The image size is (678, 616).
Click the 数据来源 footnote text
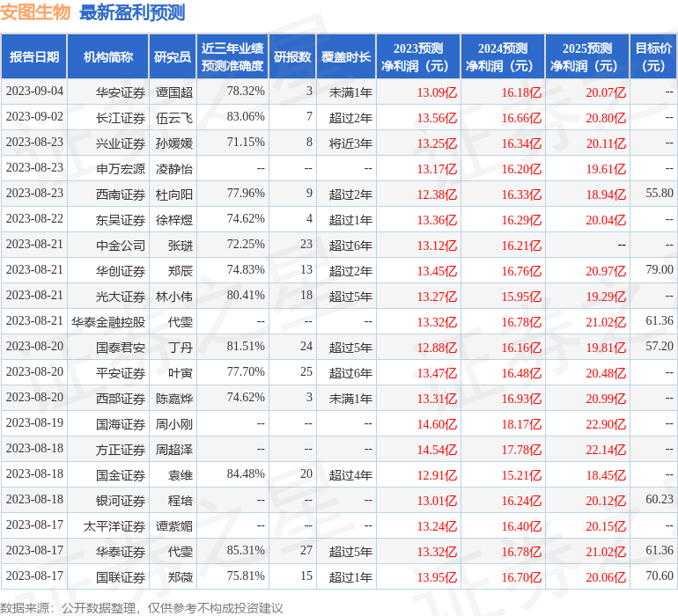142,608
